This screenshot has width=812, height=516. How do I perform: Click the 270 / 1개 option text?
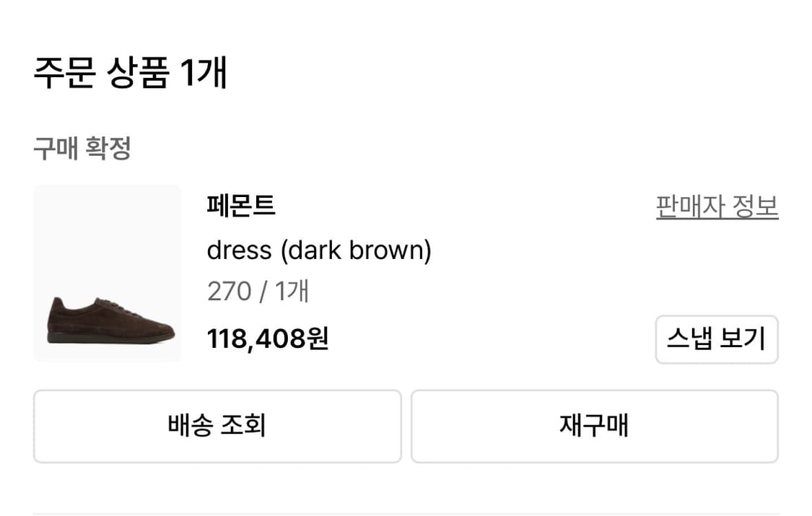[258, 292]
